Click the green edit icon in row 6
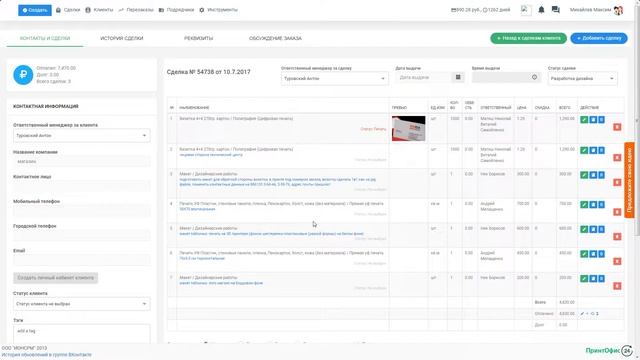640x360 pixels. 584,254
